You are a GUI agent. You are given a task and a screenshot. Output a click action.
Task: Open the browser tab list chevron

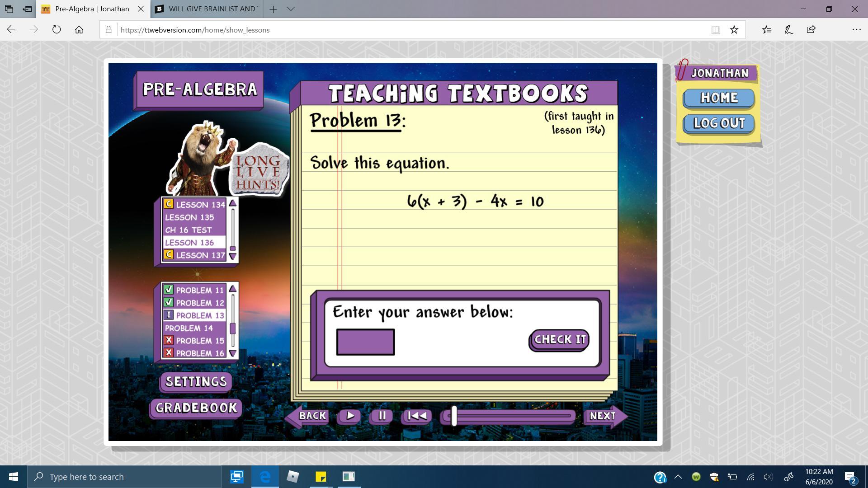click(x=291, y=9)
